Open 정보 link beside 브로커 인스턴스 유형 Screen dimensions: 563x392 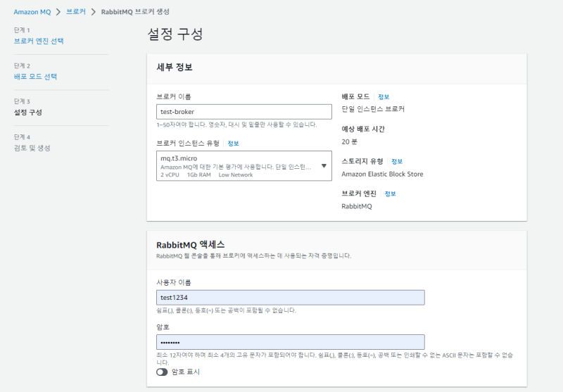[x=233, y=143]
